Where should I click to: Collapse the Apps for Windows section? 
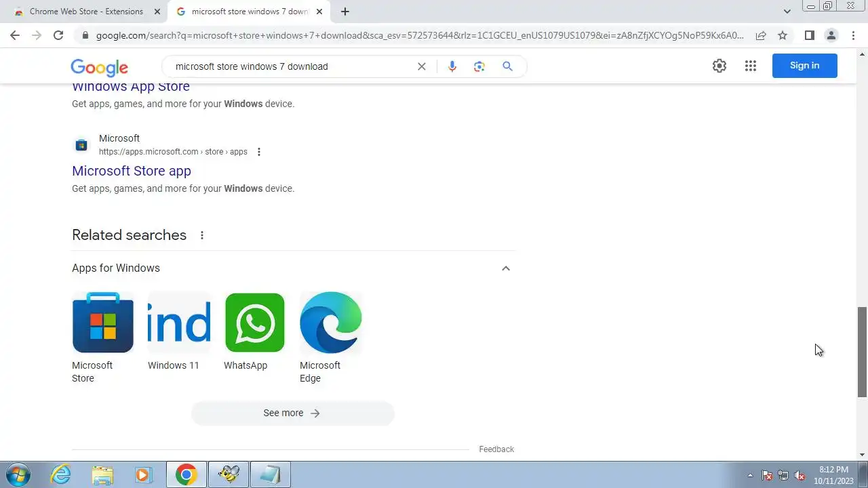[x=506, y=268]
